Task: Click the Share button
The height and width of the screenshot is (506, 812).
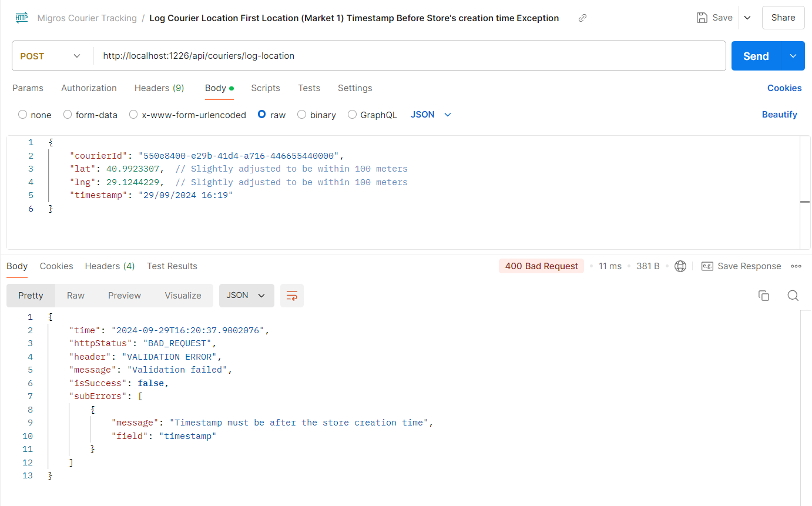Action: [x=783, y=18]
